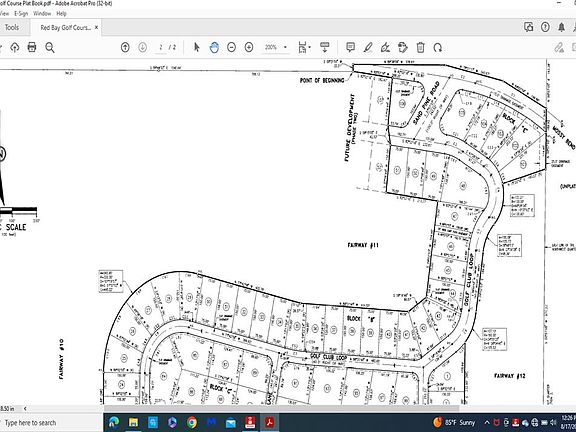Image resolution: width=576 pixels, height=432 pixels.
Task: Open Google Chrome from the taskbar
Action: click(191, 422)
